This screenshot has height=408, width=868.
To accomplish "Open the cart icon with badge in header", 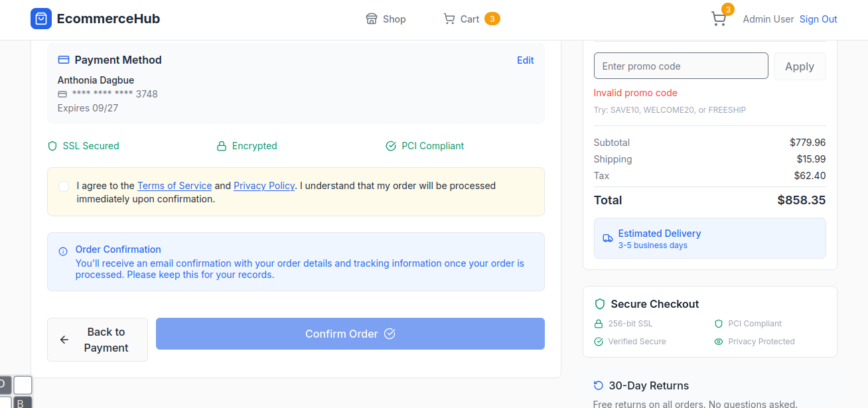I will click(719, 19).
